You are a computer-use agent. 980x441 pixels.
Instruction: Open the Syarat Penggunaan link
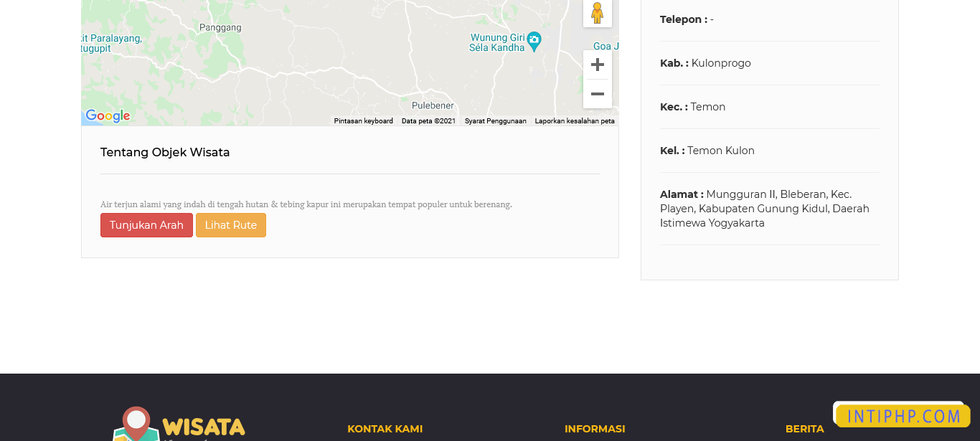(494, 120)
